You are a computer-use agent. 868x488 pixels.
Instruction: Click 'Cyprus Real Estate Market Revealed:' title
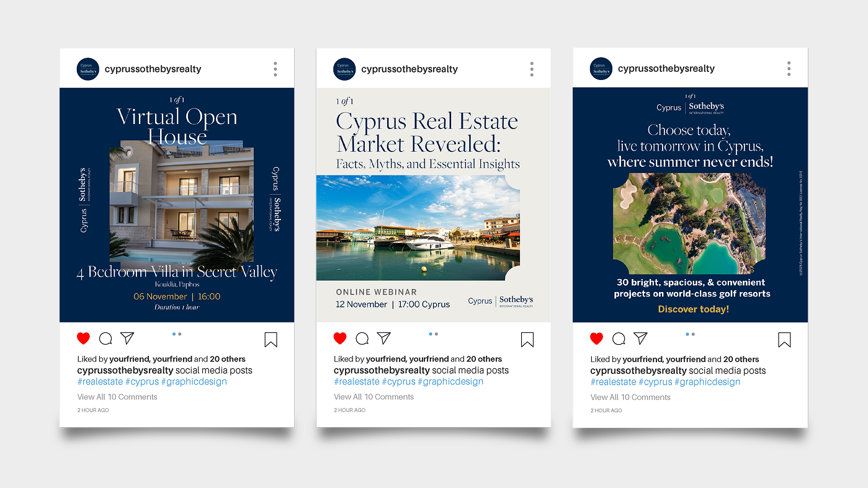pos(427,132)
